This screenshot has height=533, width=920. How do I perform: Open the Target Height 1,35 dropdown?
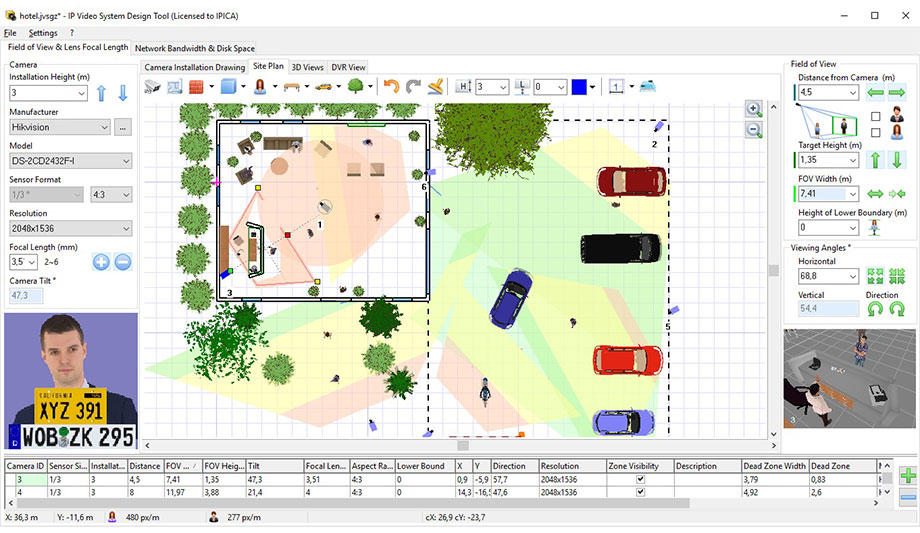coord(828,160)
